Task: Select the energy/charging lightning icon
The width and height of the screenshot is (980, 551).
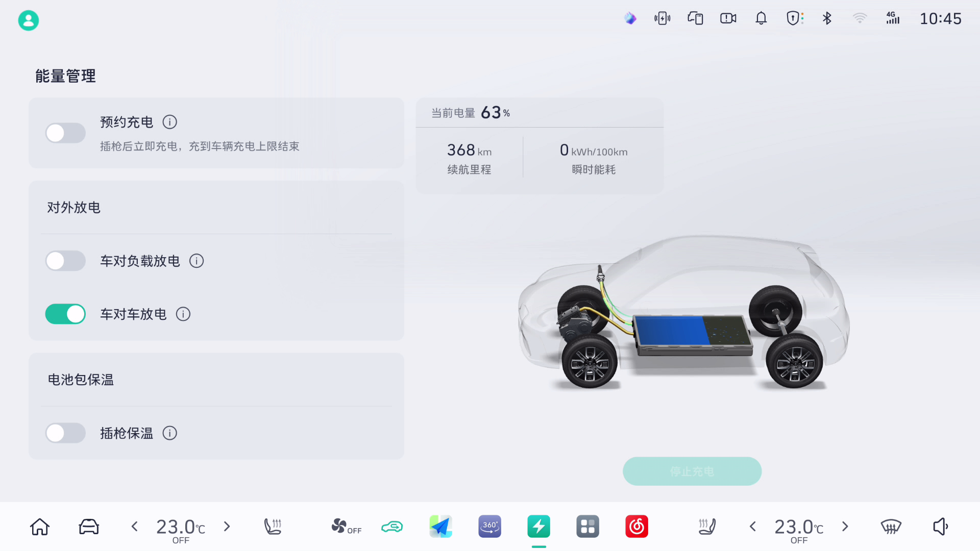Action: (x=538, y=526)
